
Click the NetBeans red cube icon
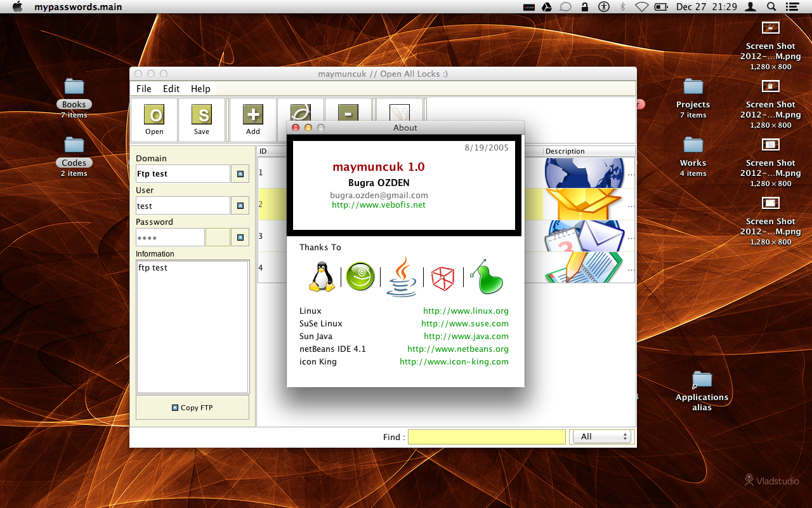click(443, 278)
